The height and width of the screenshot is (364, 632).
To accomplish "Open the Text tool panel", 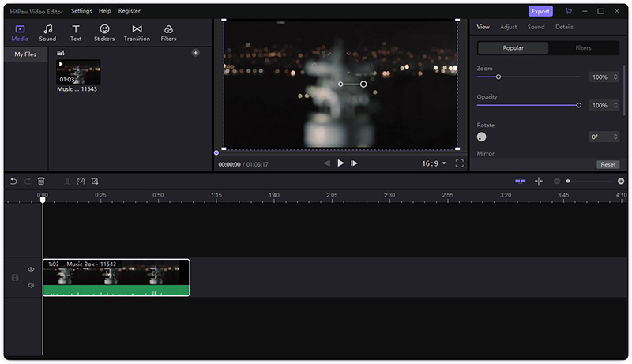I will [76, 33].
